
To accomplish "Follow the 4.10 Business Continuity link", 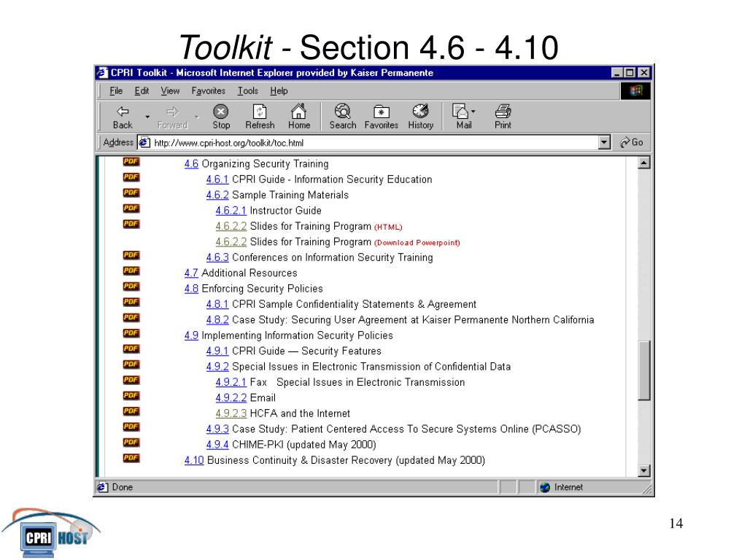I will (194, 461).
